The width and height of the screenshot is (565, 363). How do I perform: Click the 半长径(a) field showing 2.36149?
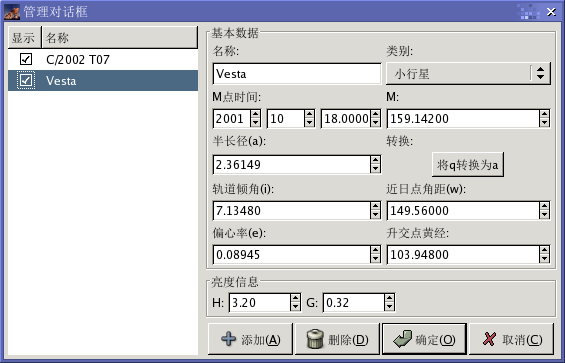point(292,165)
